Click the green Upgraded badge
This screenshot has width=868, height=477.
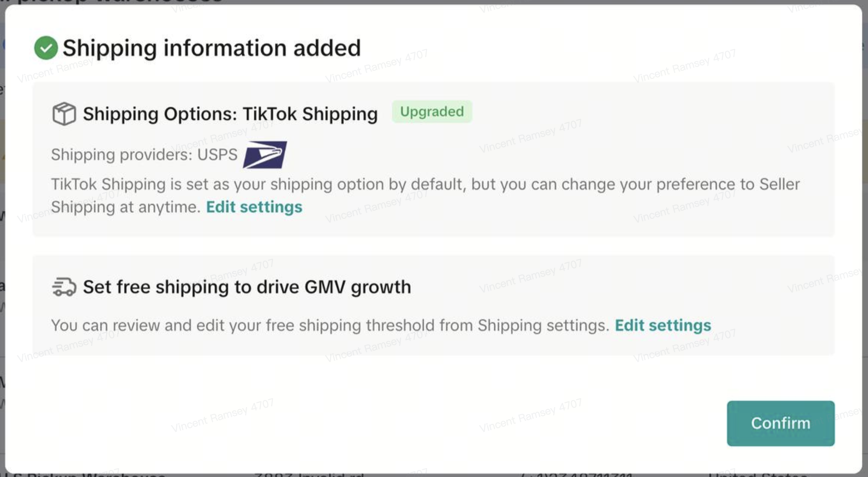tap(432, 112)
